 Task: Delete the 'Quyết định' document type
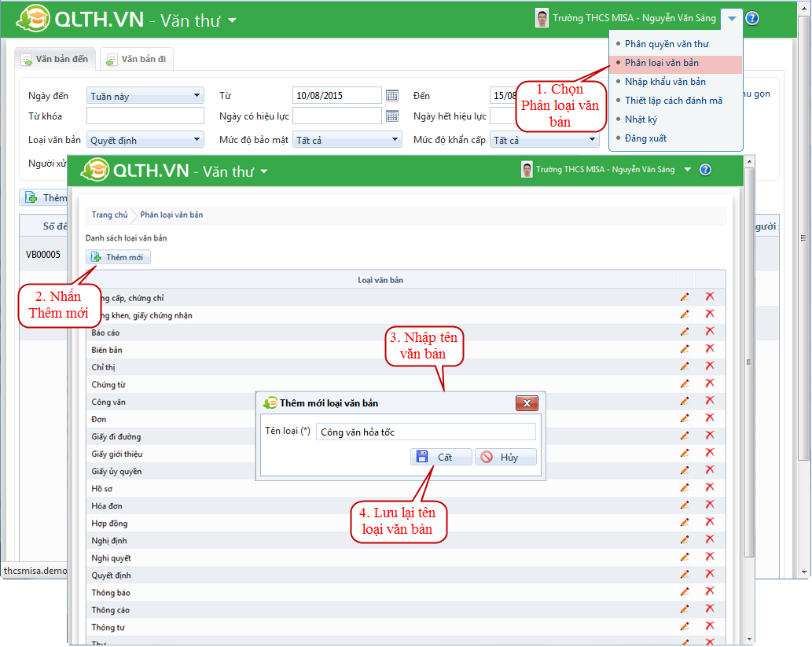710,574
